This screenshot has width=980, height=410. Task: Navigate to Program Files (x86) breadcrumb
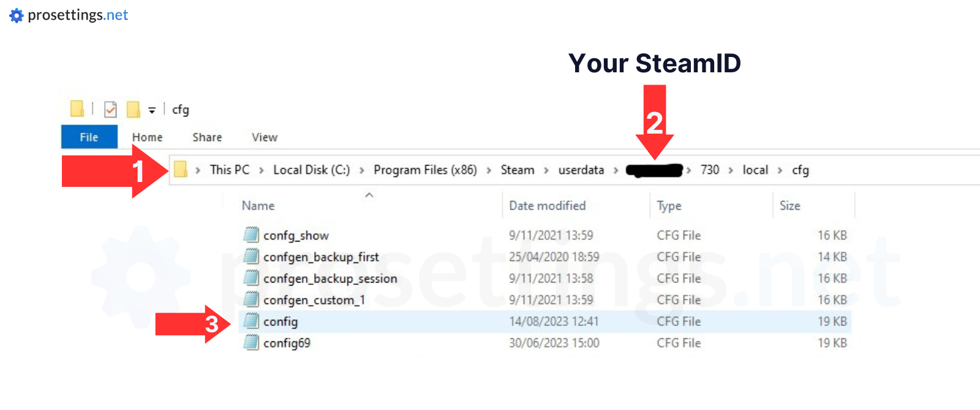pos(425,170)
